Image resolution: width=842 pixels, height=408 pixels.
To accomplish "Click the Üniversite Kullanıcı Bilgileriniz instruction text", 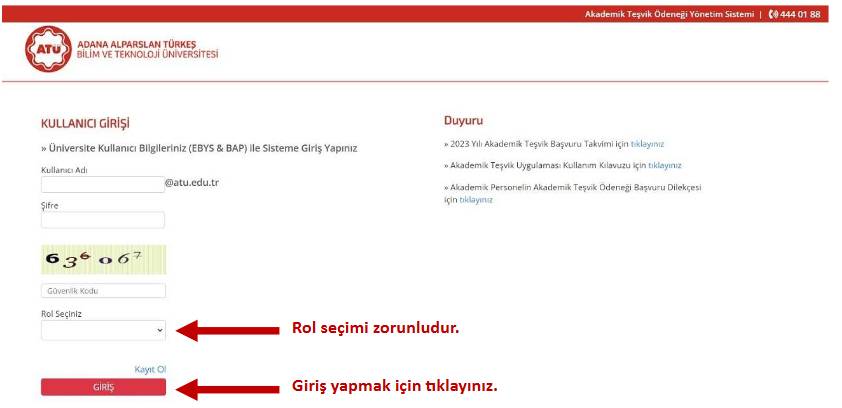I will (x=199, y=148).
